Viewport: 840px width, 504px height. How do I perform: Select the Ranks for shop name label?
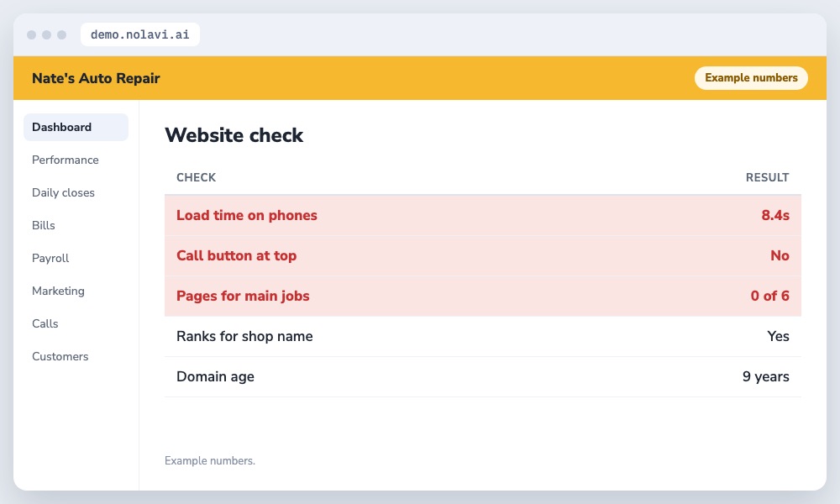pyautogui.click(x=244, y=336)
